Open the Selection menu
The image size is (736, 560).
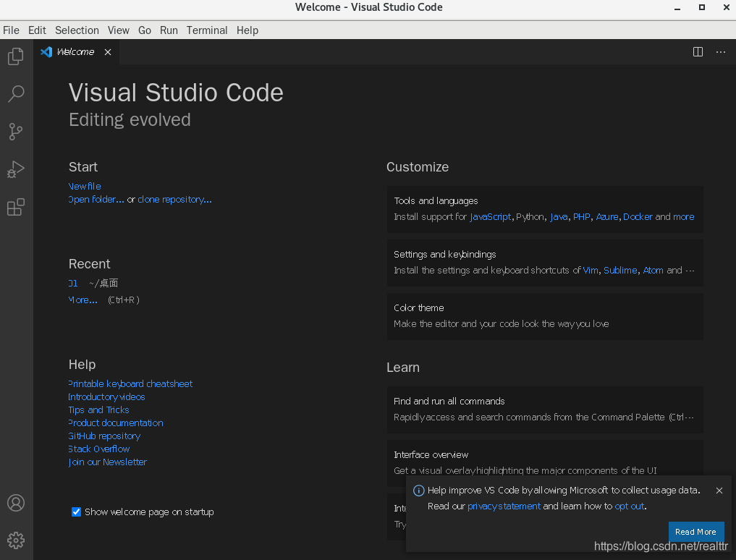77,30
